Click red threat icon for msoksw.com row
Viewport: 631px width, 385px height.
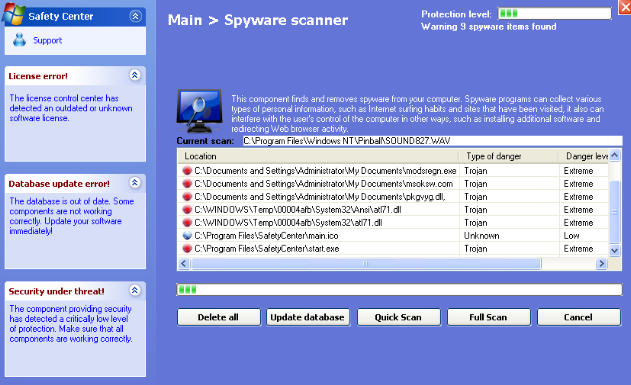(x=187, y=183)
